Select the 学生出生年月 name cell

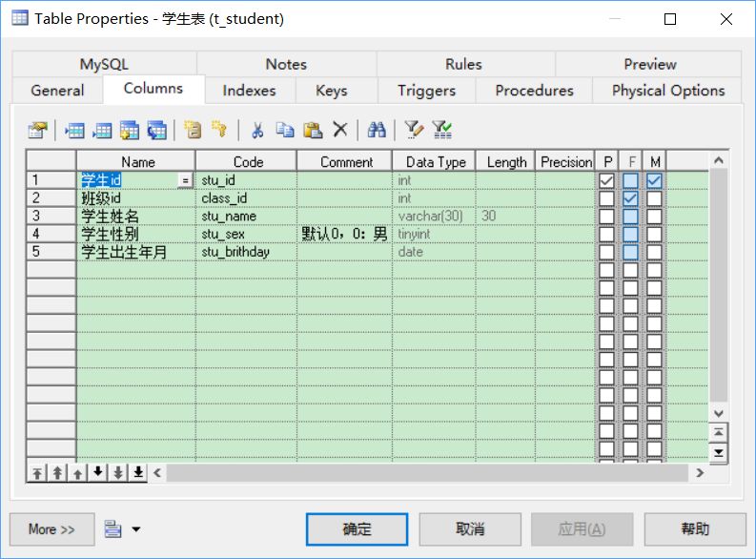tap(136, 252)
